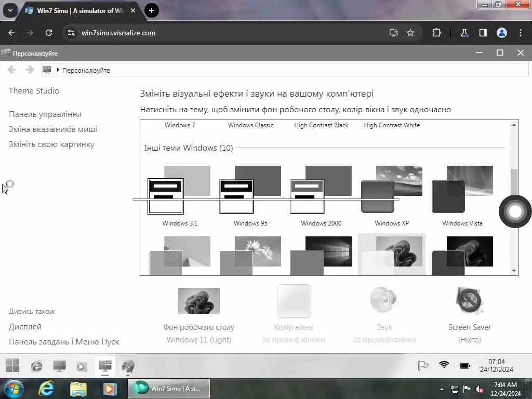Click muted volume tray icon
The width and height of the screenshot is (532, 399).
(480, 389)
